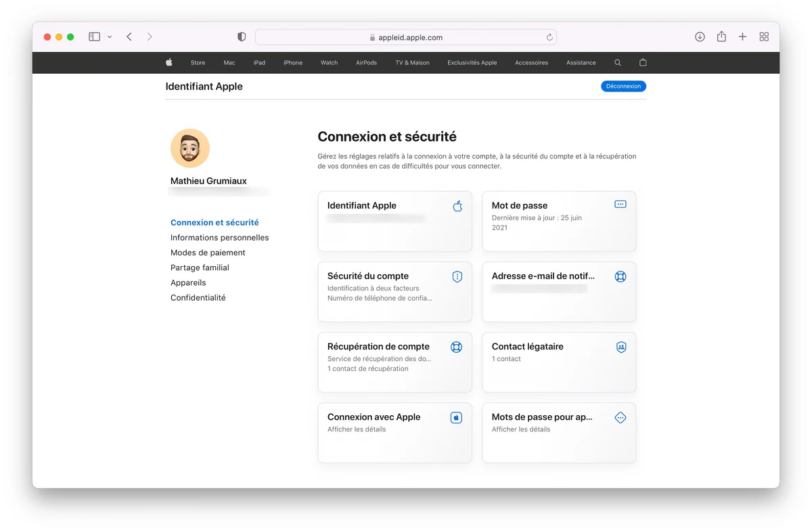Go back with the Safari back arrow
The height and width of the screenshot is (531, 812).
[x=129, y=37]
